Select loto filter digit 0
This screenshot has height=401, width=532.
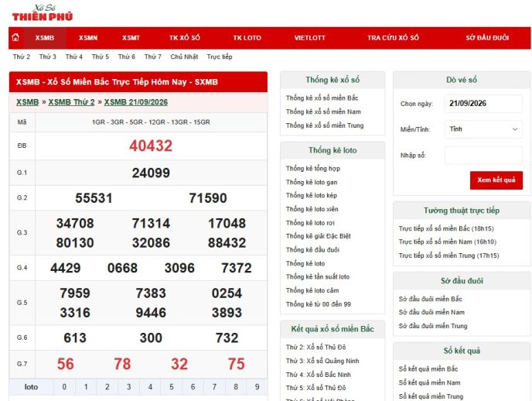(x=64, y=387)
